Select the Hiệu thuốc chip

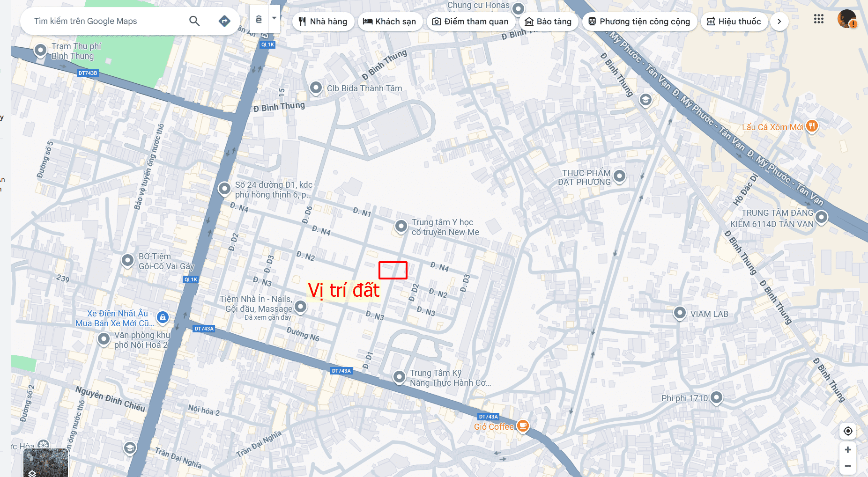pos(734,22)
